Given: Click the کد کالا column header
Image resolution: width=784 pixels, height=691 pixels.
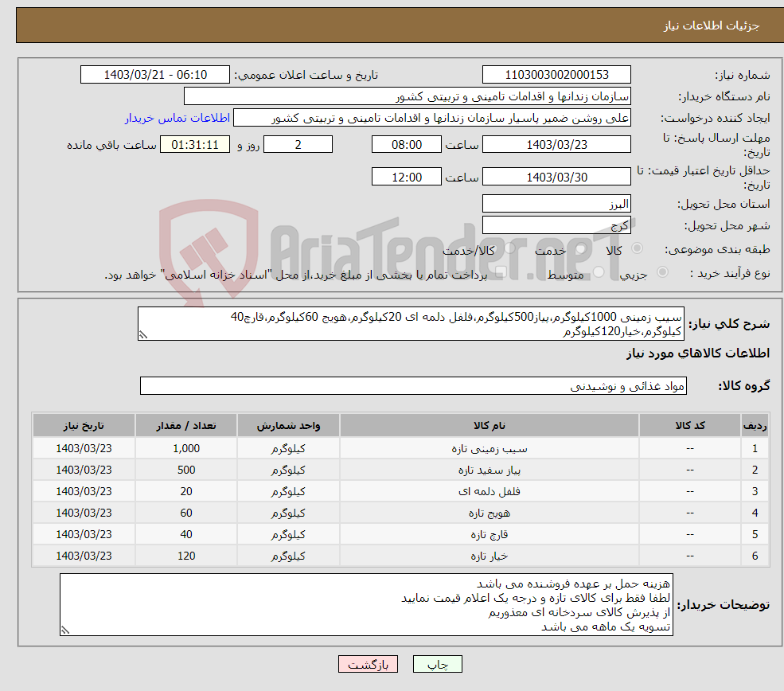Looking at the screenshot, I should tap(690, 425).
